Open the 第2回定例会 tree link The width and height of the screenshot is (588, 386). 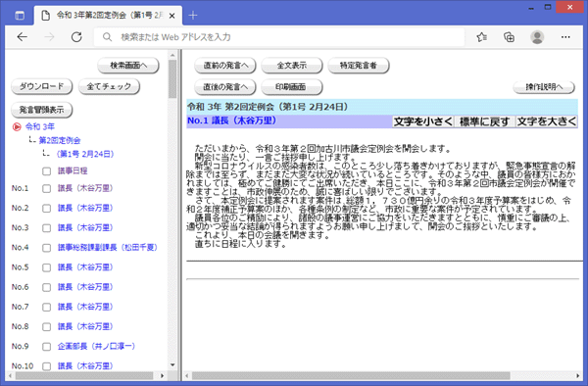[x=60, y=140]
